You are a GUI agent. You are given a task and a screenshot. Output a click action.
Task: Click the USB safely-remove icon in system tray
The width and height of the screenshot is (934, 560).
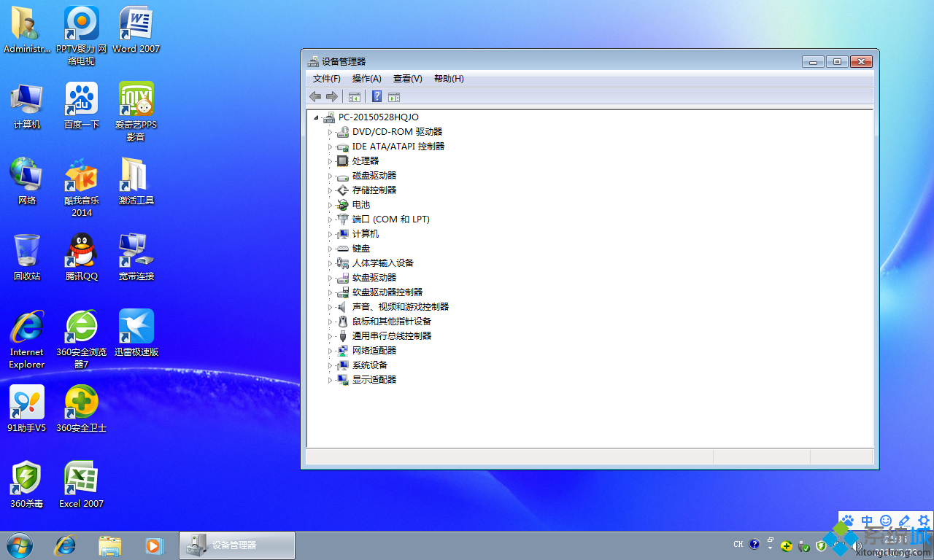click(803, 546)
